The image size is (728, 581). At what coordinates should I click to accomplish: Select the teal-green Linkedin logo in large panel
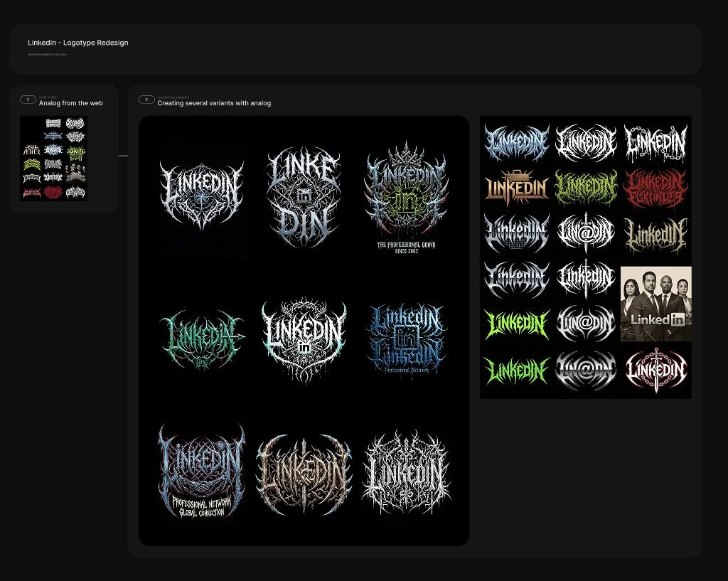[201, 339]
